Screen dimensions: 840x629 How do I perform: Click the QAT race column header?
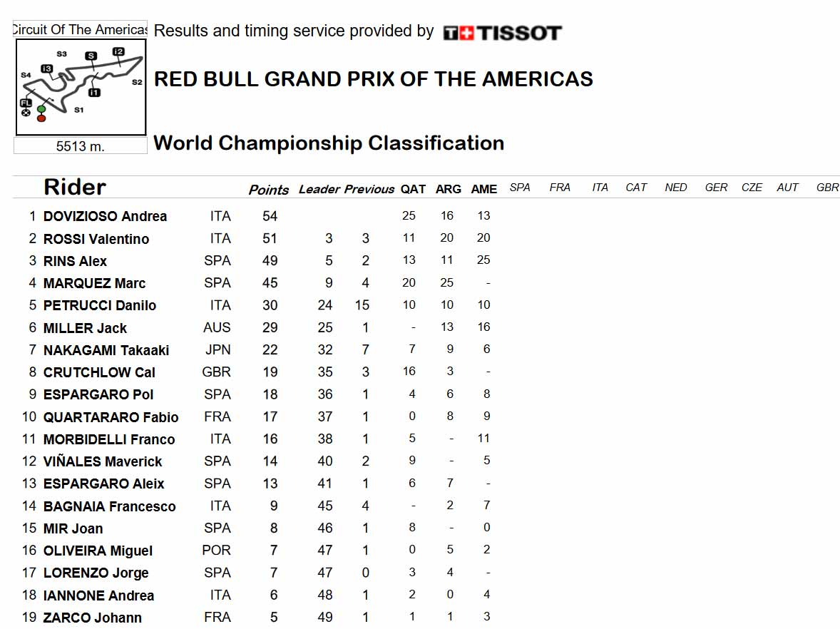413,189
